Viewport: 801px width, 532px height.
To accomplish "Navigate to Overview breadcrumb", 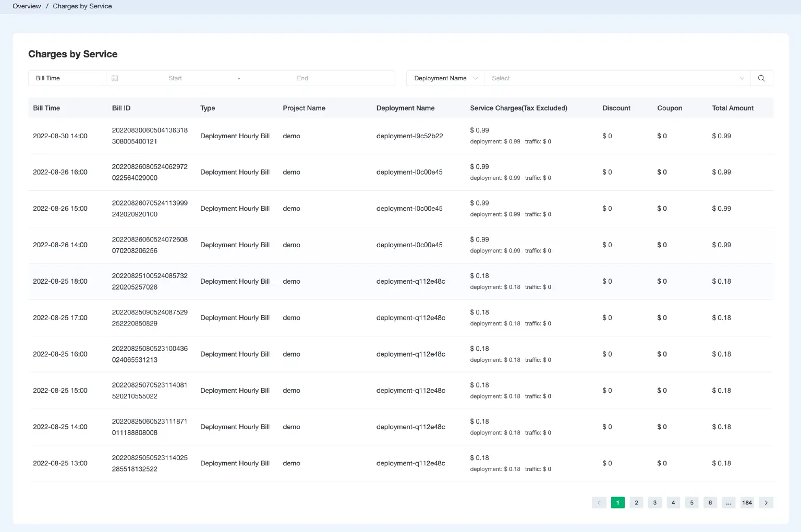I will tap(27, 6).
